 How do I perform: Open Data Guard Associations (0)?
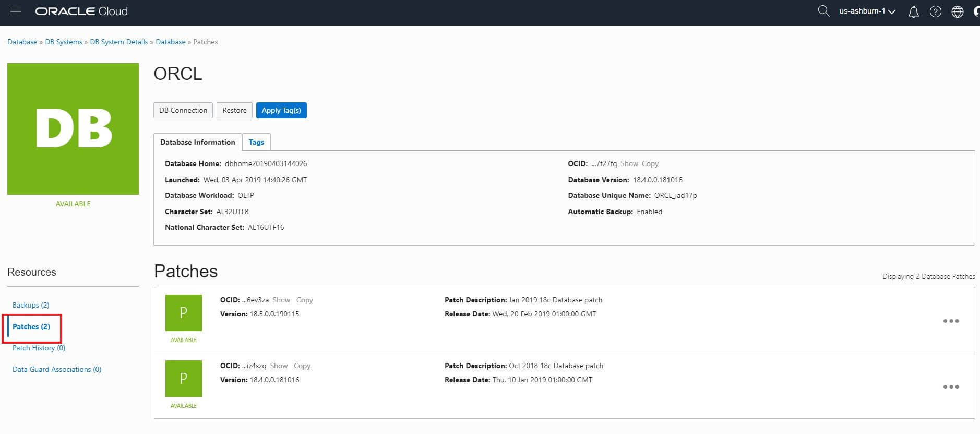click(57, 369)
